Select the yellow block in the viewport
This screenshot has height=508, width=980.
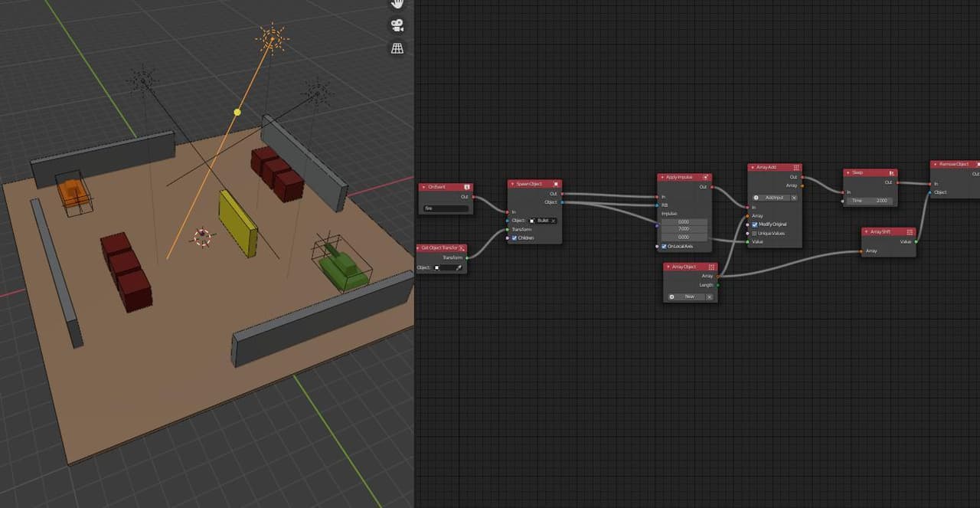pos(238,223)
